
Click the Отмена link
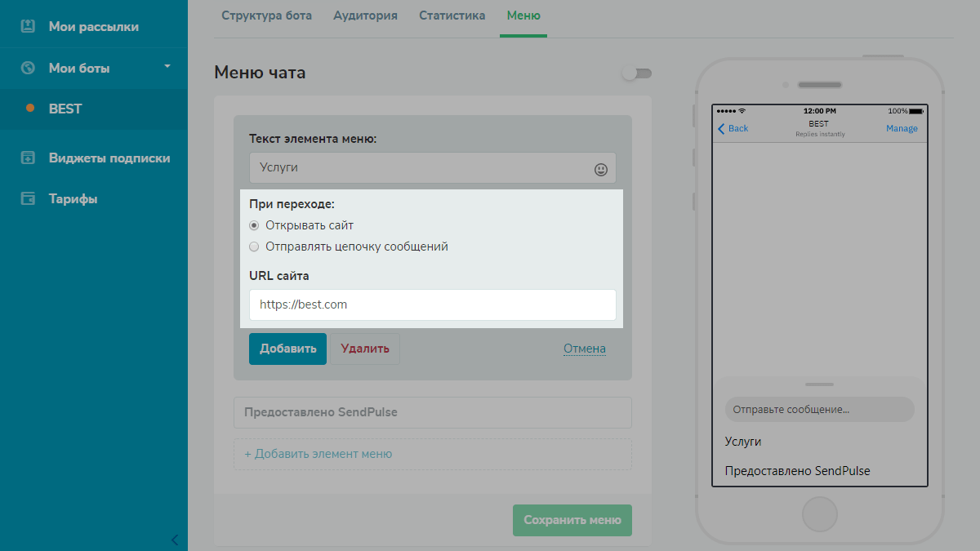pos(585,349)
